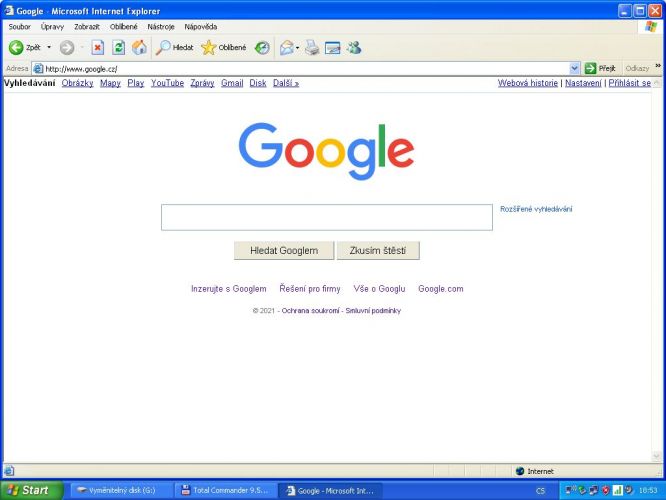Open the Play link
The width and height of the screenshot is (666, 500).
pos(136,83)
